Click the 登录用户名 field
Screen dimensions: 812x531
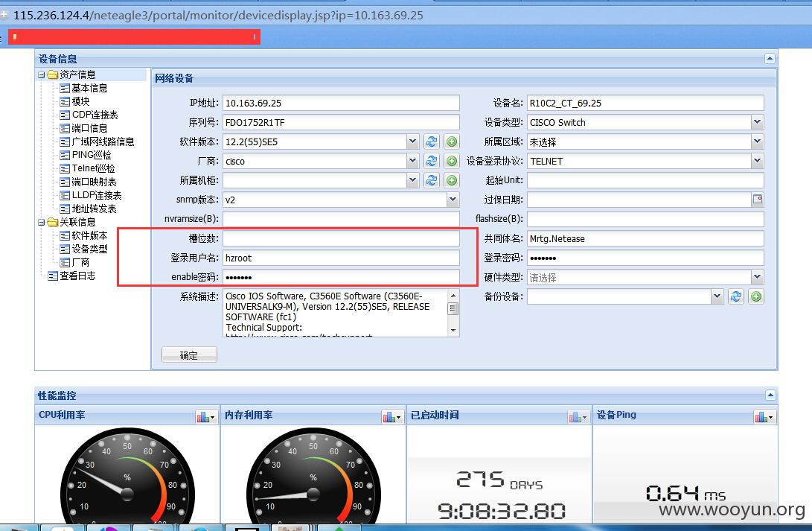[341, 258]
